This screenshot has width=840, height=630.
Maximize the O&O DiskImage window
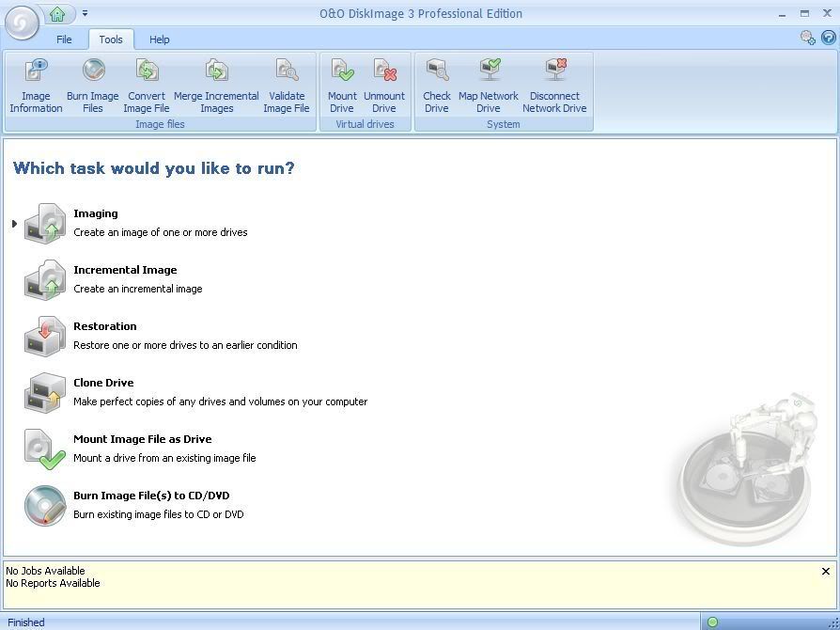click(804, 14)
